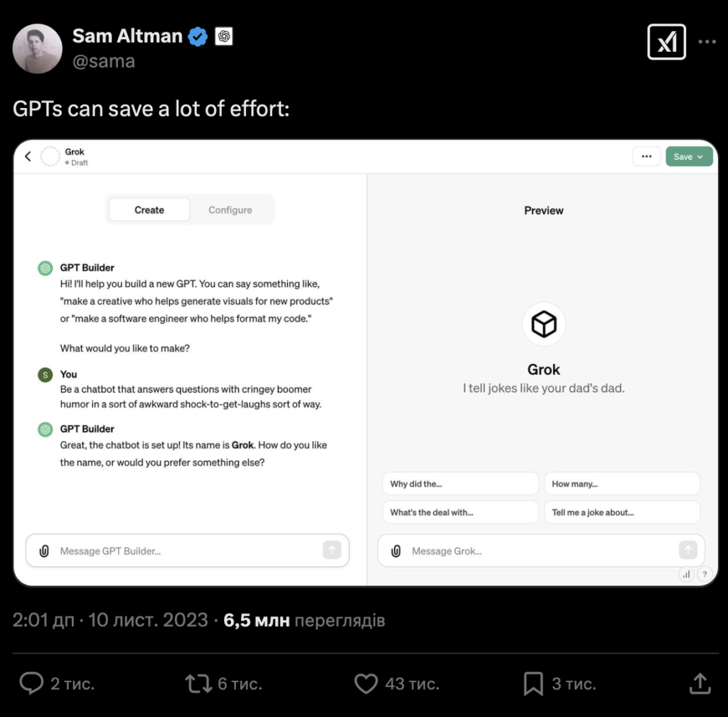Image resolution: width=728 pixels, height=717 pixels.
Task: Click the repost arrows icon
Action: click(x=198, y=684)
